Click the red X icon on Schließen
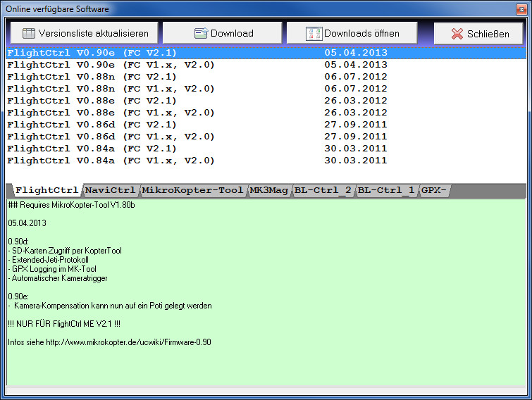This screenshot has width=532, height=400. tap(457, 34)
